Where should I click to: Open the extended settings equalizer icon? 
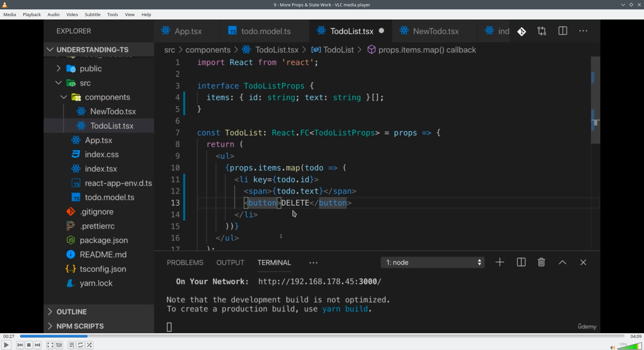click(x=59, y=345)
